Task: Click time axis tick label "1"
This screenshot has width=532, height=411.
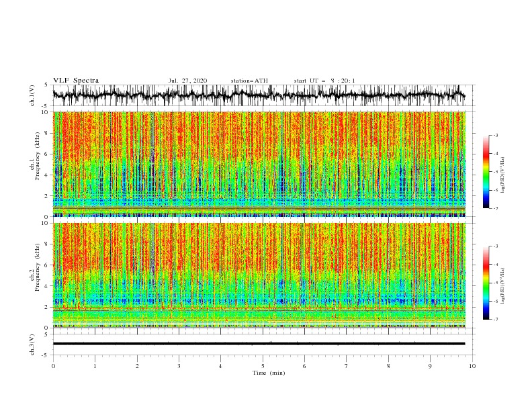Action: 95,366
